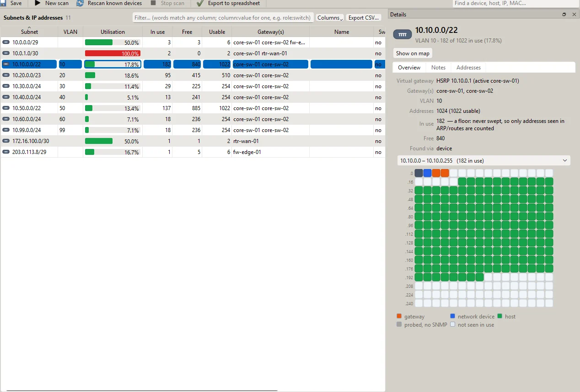Click the In use value 95 cell
This screenshot has width=580, height=392.
coord(157,75)
